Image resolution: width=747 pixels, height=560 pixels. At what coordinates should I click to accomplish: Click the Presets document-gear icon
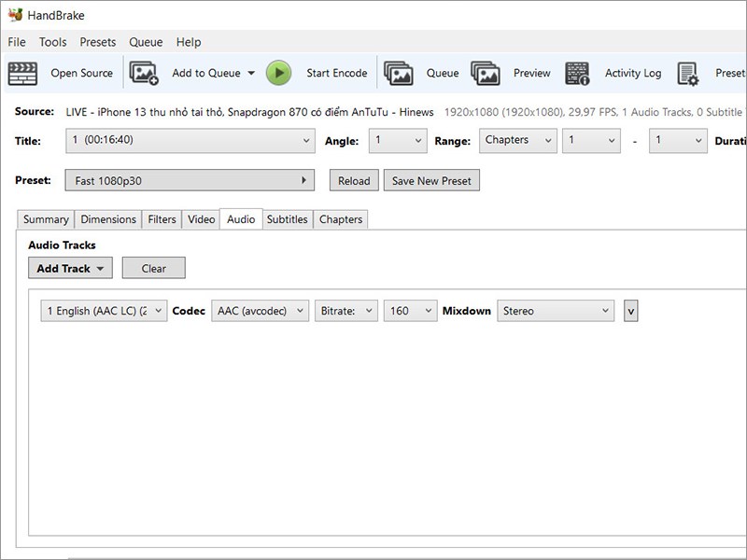pyautogui.click(x=688, y=74)
